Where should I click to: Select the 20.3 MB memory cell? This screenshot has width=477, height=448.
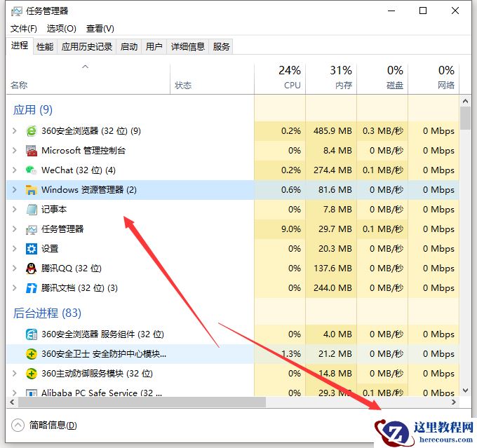(331, 248)
